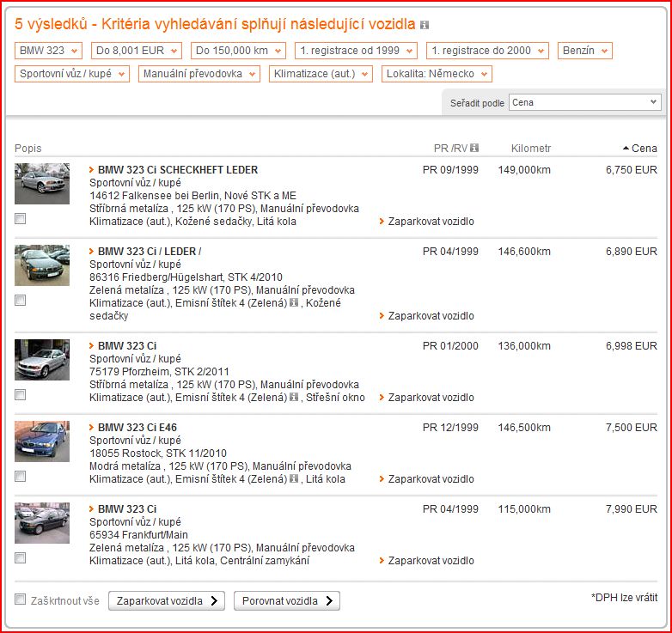Enable the Zaškrtnout vše checkbox
Screen dimensions: 672x633
(x=20, y=600)
